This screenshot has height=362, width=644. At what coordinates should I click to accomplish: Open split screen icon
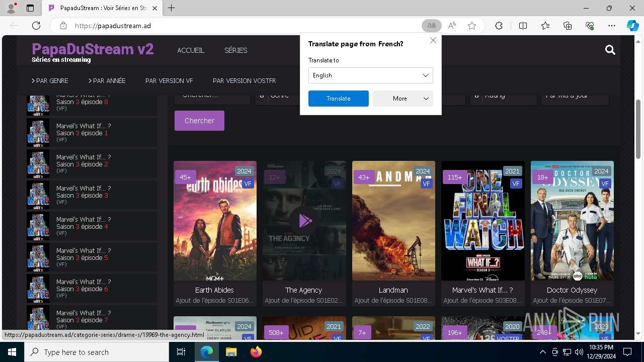tap(523, 26)
